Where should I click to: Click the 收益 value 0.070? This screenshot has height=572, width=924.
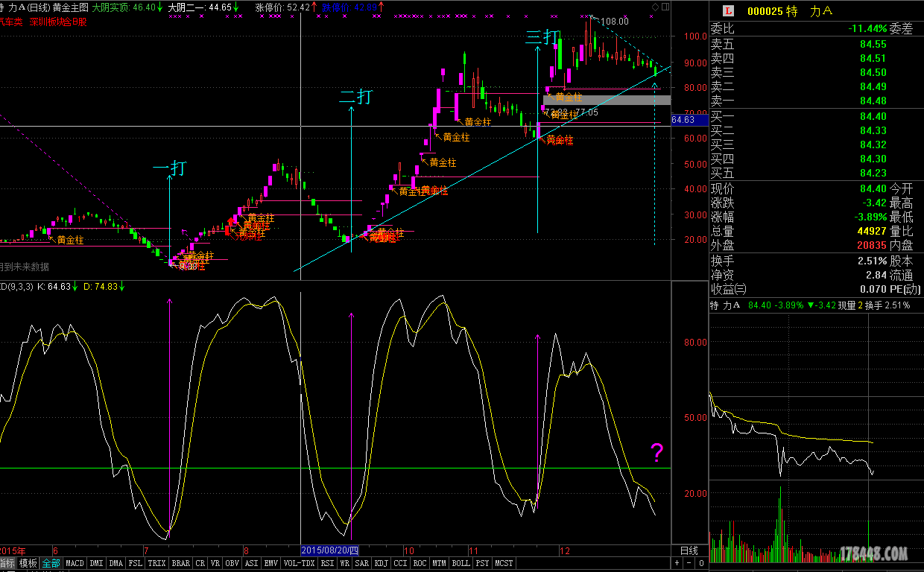[873, 289]
